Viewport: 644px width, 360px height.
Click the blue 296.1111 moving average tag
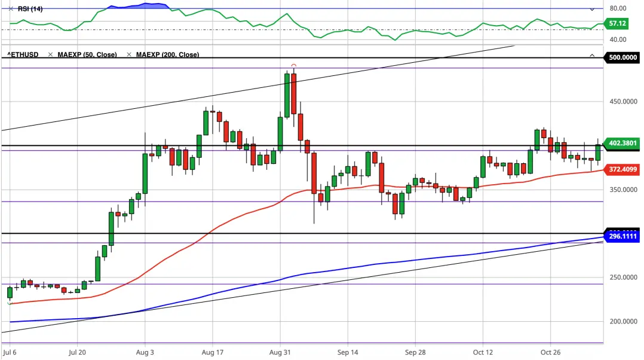(622, 236)
